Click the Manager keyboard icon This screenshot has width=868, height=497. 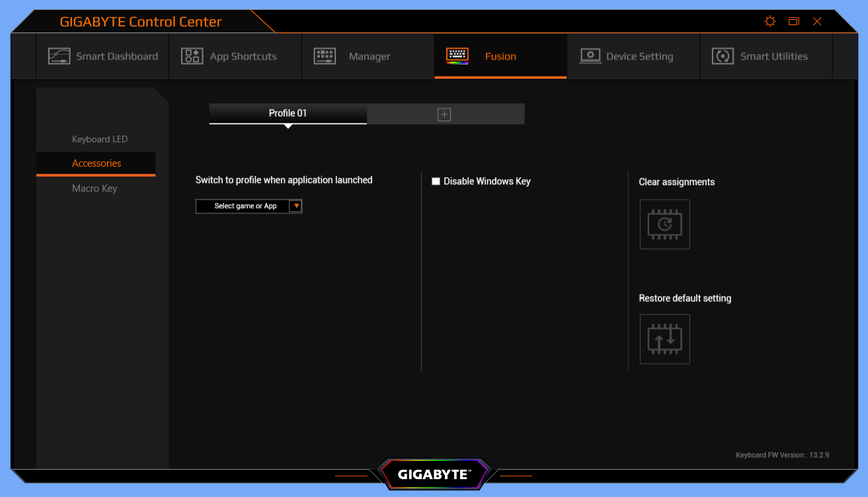click(325, 56)
